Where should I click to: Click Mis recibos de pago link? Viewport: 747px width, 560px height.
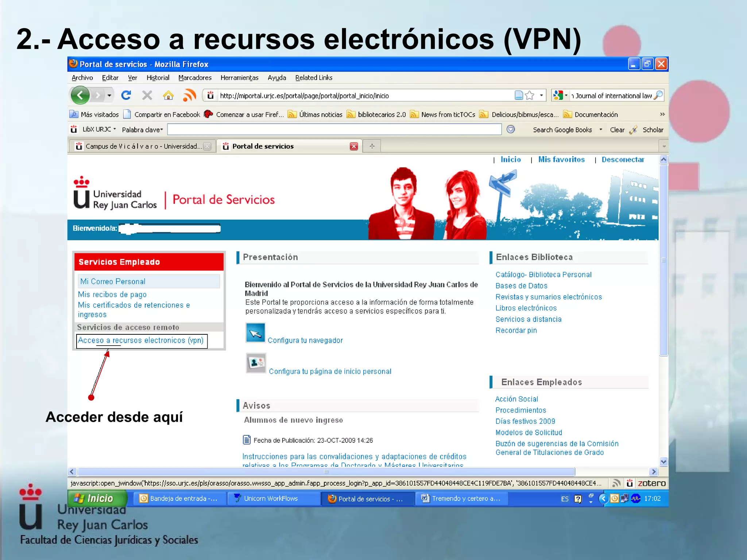click(112, 295)
